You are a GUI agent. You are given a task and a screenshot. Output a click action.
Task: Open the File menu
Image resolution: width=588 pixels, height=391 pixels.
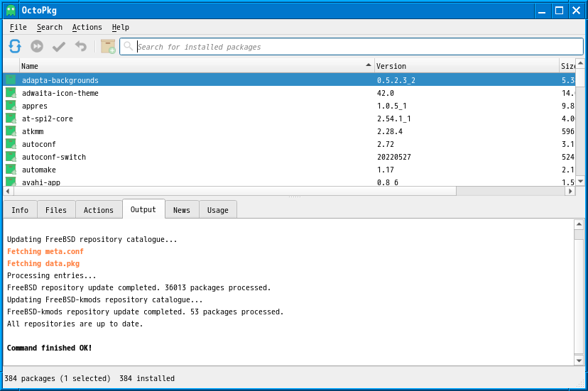coord(18,28)
